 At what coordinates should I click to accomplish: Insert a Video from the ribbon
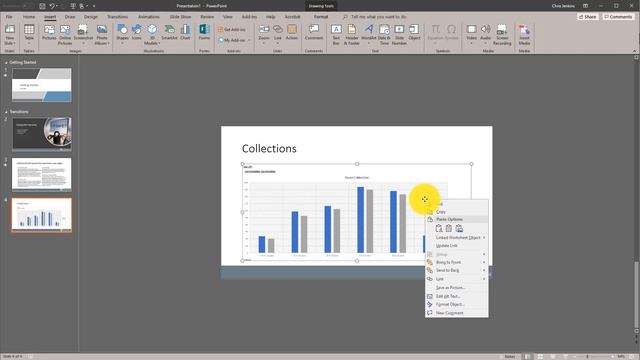click(471, 34)
